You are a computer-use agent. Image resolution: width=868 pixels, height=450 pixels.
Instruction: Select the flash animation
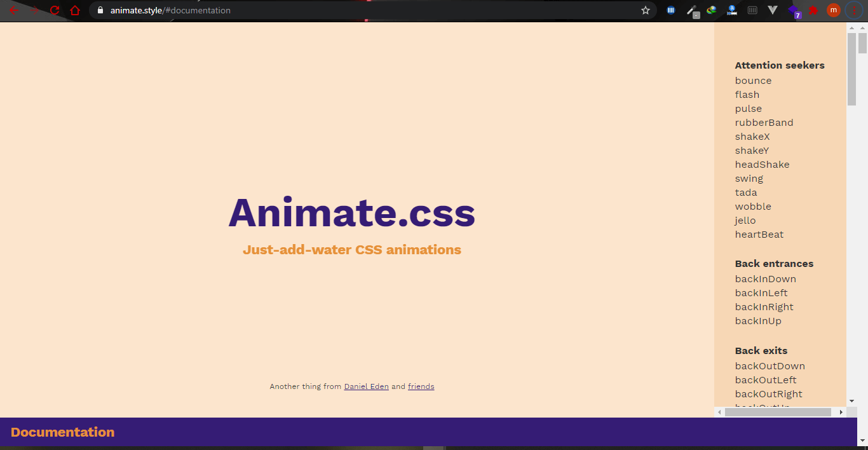coord(747,95)
